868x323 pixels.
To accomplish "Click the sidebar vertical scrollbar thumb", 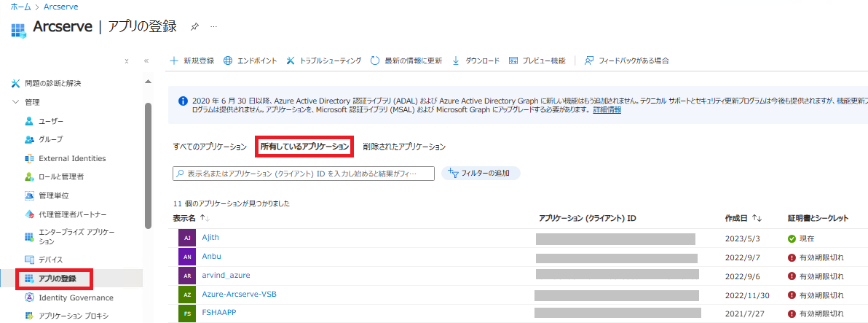I will click(148, 165).
